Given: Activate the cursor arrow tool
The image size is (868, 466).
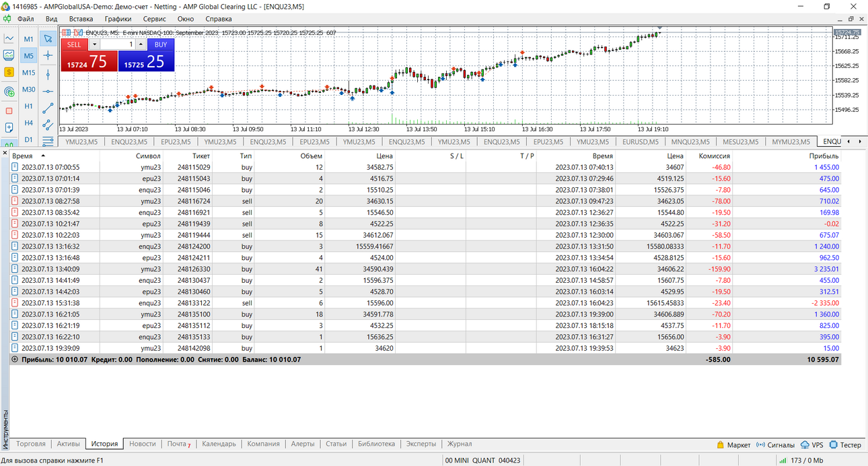Looking at the screenshot, I should point(48,39).
